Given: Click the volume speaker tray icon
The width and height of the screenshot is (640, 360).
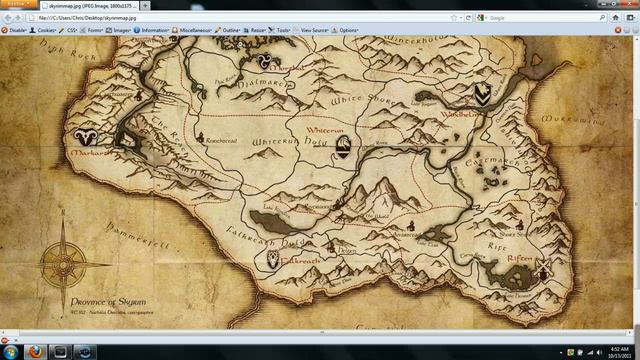Looking at the screenshot, I should pos(599,352).
